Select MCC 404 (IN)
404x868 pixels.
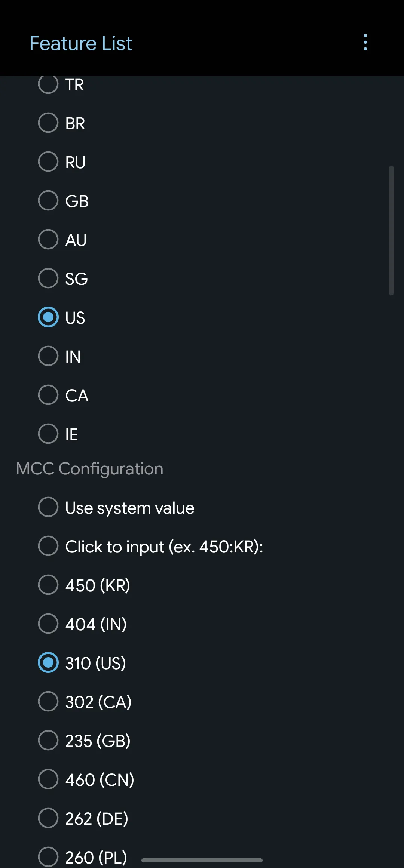point(48,624)
